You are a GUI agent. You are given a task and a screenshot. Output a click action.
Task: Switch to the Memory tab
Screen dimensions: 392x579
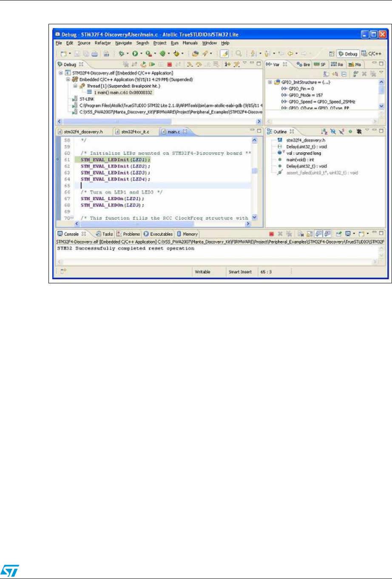(x=187, y=234)
